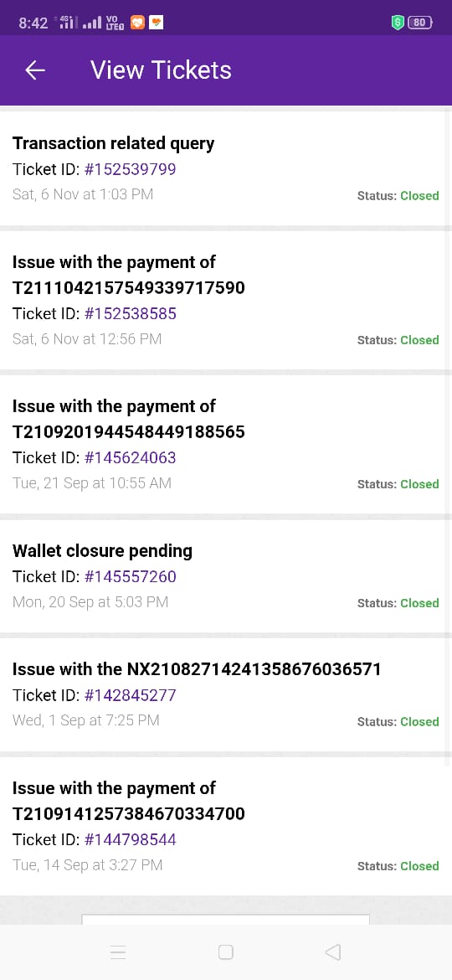Viewport: 452px width, 980px height.
Task: Tap green shield icon in status bar
Action: [x=397, y=23]
